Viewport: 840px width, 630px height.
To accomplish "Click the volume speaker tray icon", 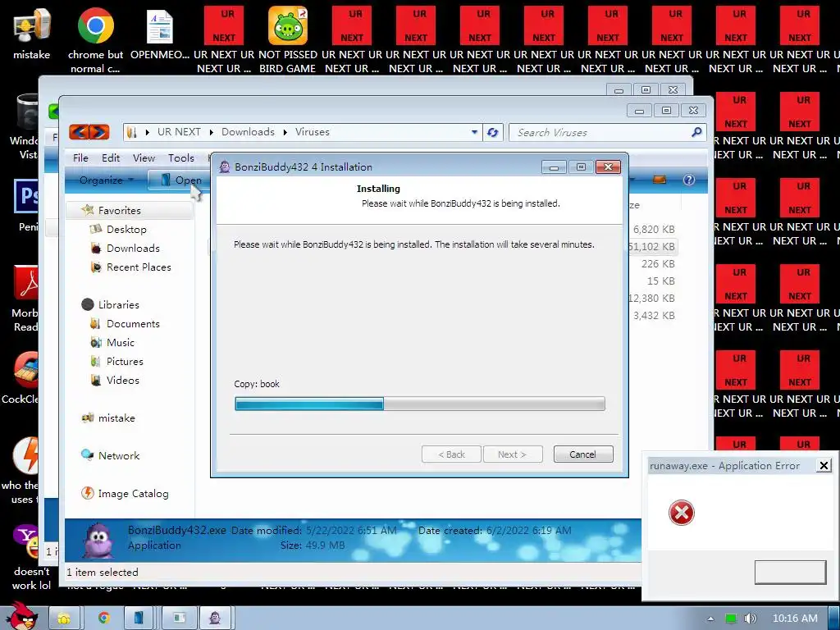I will (750, 619).
